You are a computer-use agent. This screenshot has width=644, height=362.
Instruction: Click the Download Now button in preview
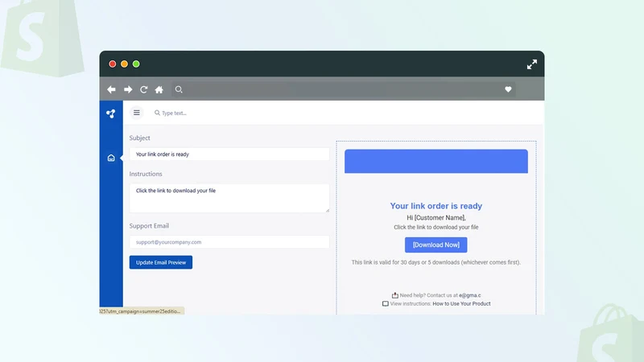(436, 245)
